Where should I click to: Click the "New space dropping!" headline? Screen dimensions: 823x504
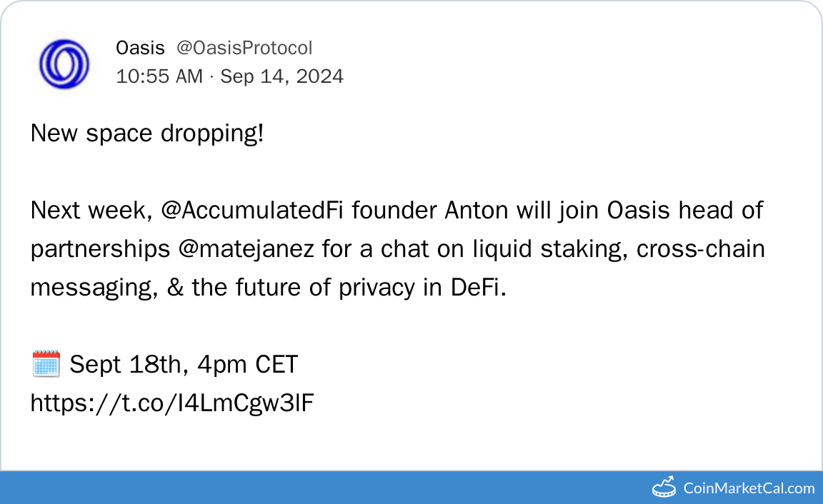(x=147, y=133)
